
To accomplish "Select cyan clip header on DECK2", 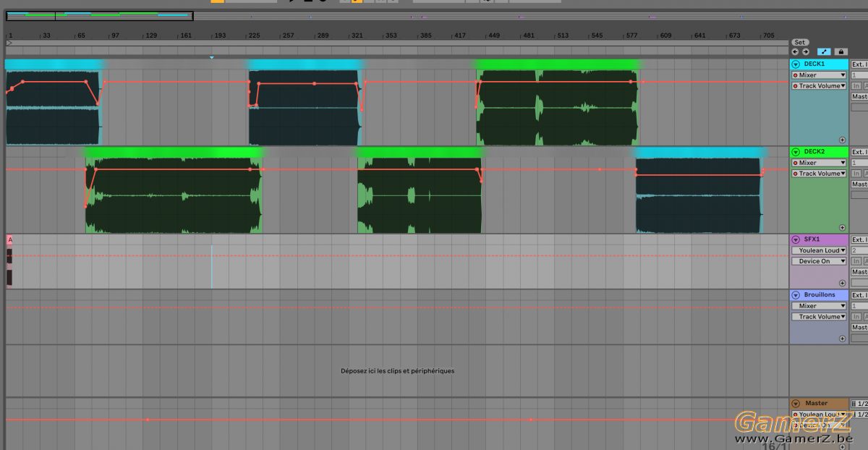I will coord(699,152).
